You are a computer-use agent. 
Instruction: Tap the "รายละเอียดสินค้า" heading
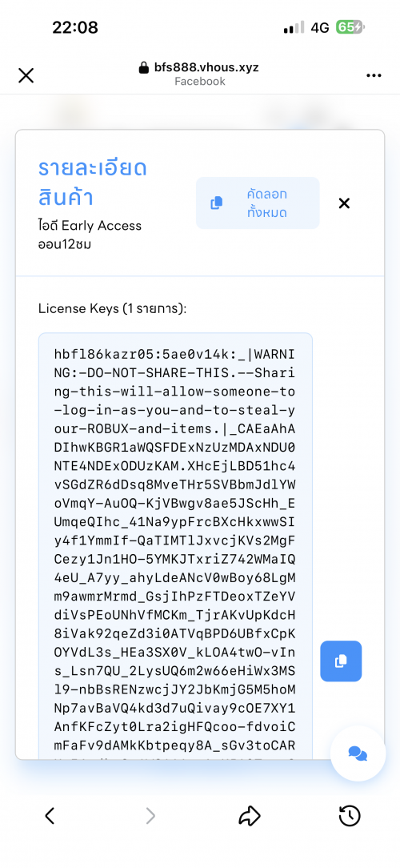(x=92, y=182)
